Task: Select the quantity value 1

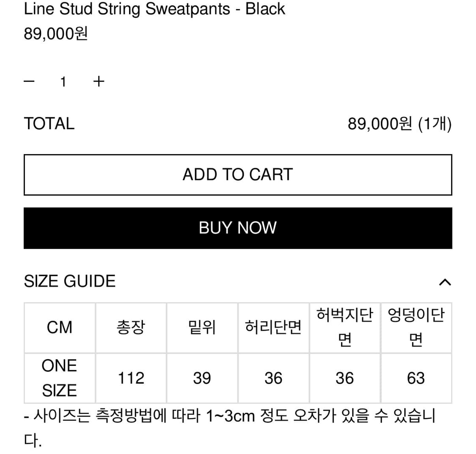Action: coord(63,81)
